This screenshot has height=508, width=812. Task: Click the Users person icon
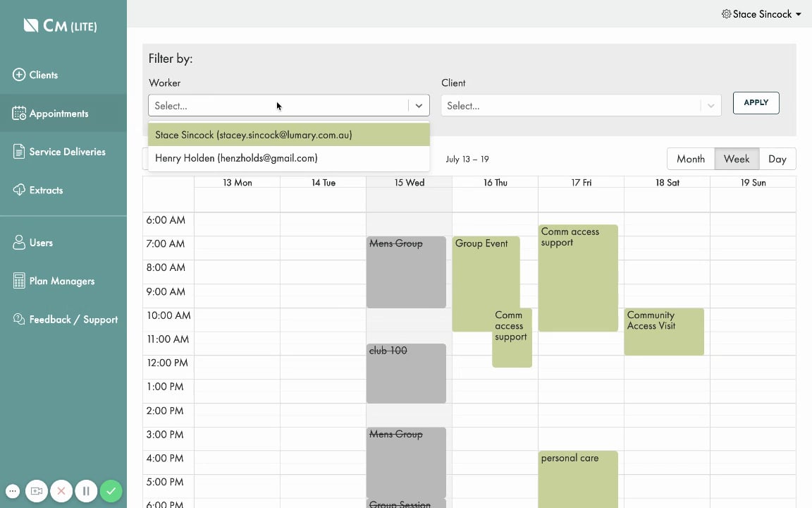coord(19,242)
